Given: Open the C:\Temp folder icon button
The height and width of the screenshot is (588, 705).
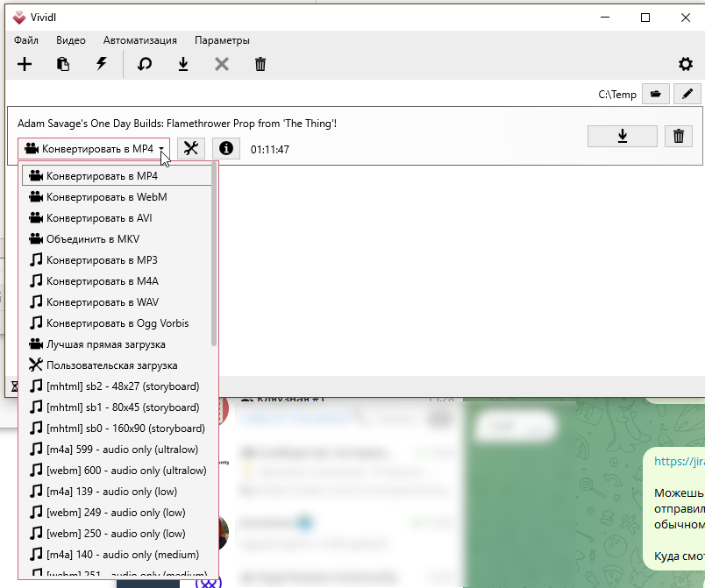Looking at the screenshot, I should coord(656,94).
